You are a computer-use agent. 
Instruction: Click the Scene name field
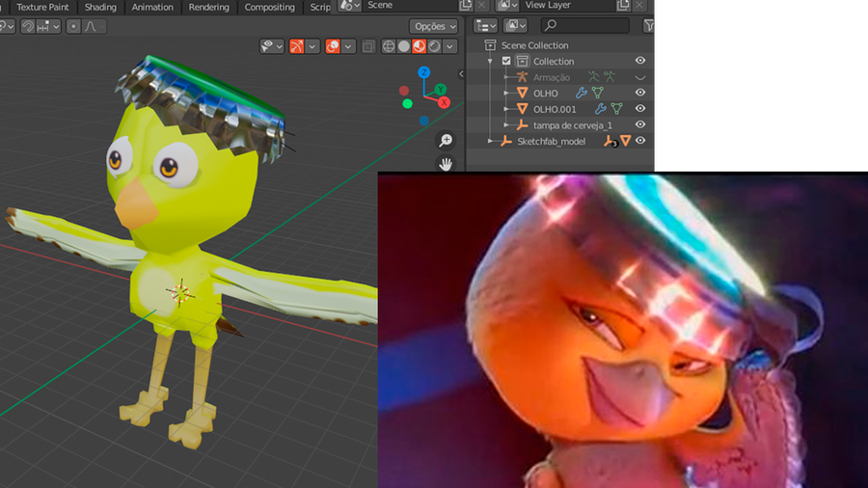tap(410, 5)
